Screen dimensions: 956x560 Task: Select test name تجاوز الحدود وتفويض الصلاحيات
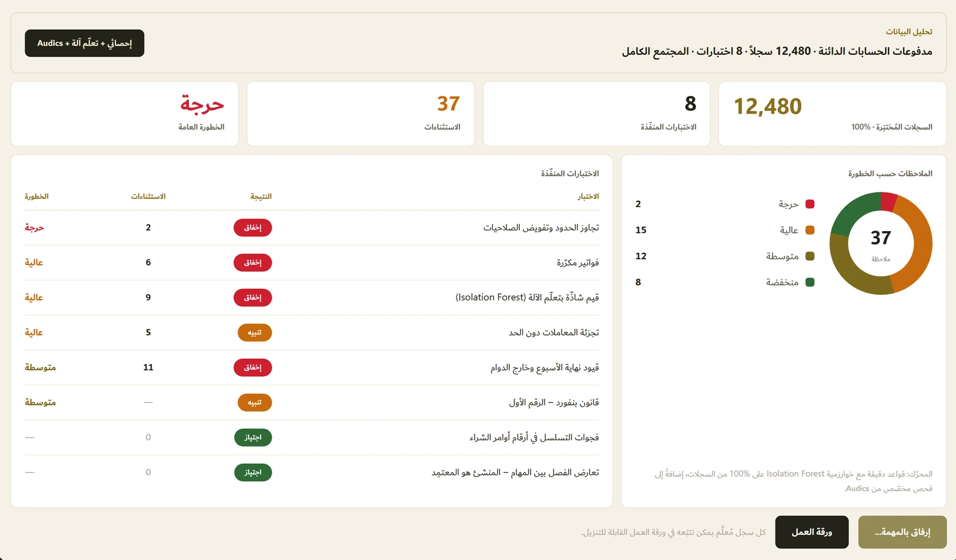(541, 227)
